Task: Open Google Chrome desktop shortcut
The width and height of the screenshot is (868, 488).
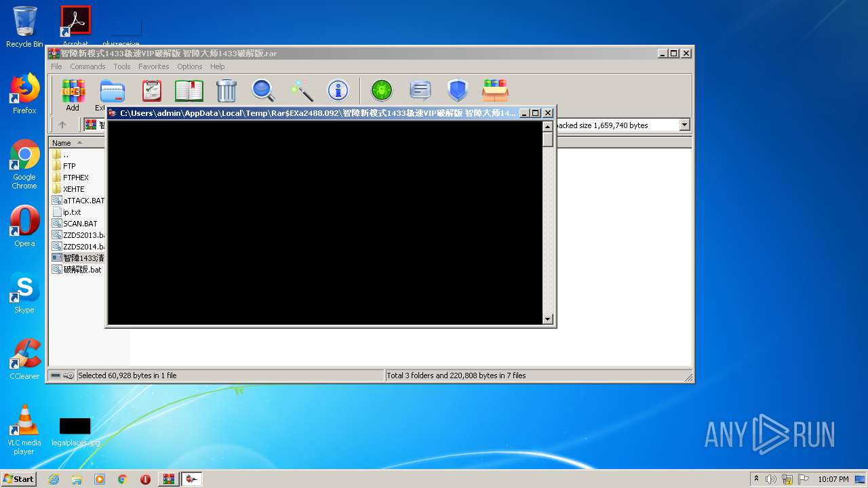Action: coord(24,164)
